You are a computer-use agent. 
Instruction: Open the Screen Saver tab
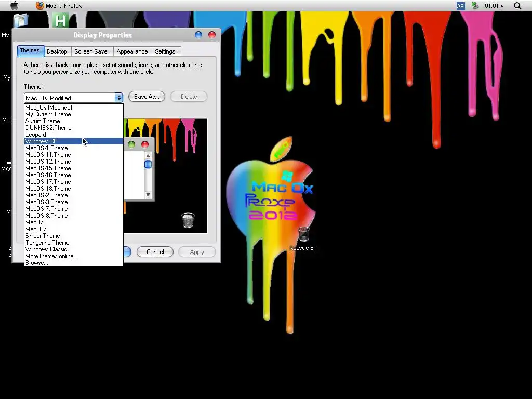(92, 51)
